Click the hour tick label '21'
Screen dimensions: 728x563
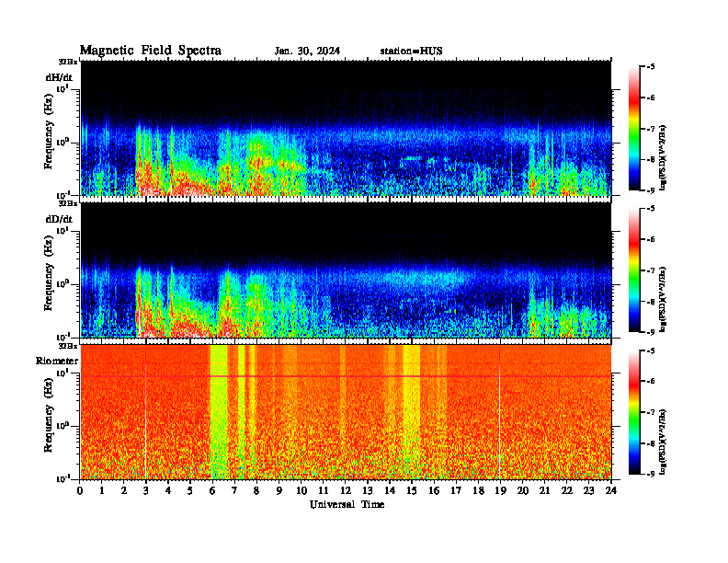point(544,491)
